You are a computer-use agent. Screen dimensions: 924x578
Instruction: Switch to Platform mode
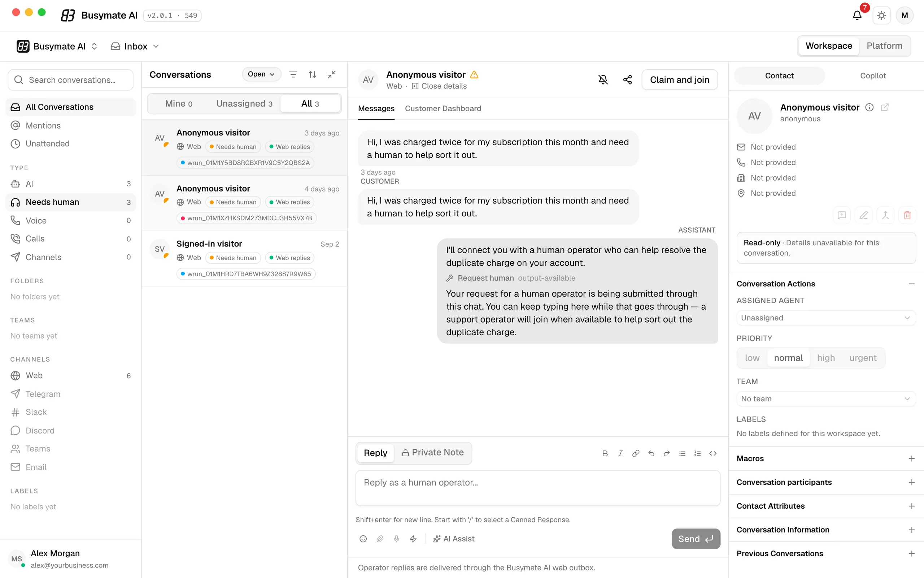pyautogui.click(x=884, y=46)
